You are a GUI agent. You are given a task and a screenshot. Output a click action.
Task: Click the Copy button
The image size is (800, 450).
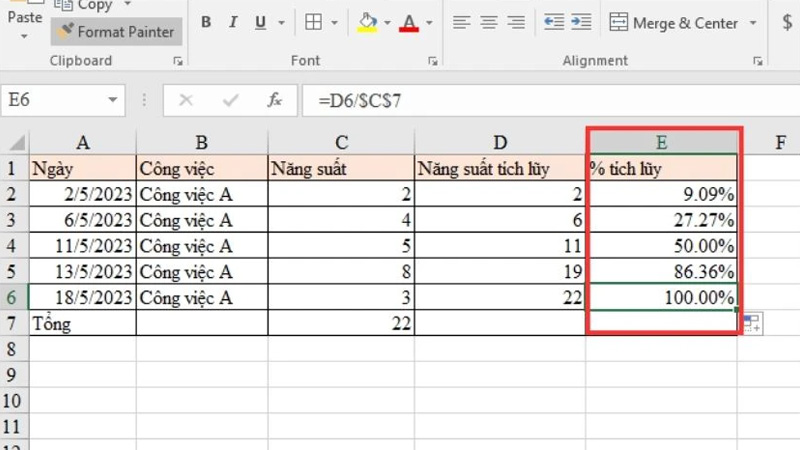click(84, 6)
